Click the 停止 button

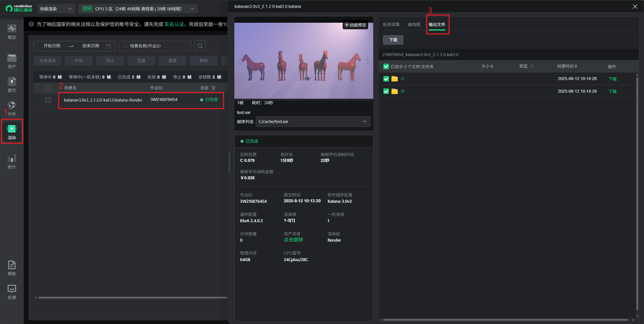pos(110,61)
